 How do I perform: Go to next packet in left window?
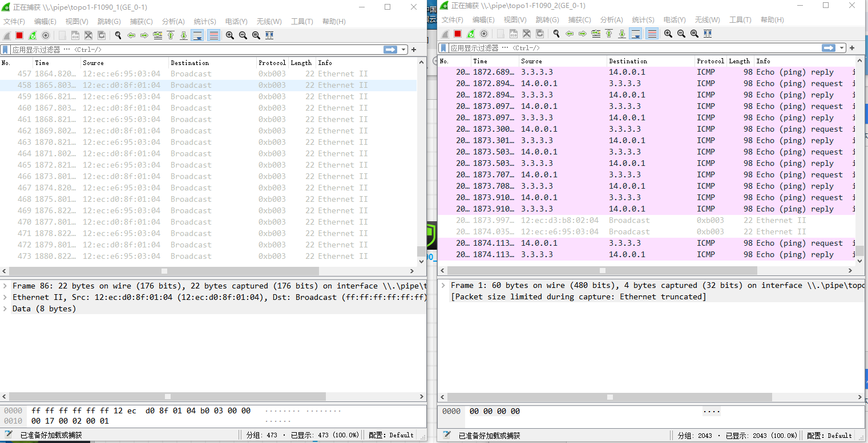click(144, 35)
